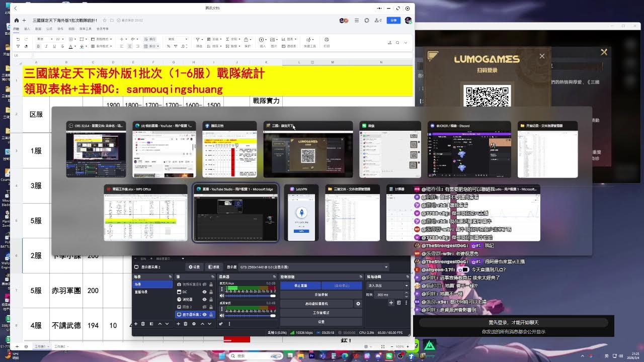Open the 插入 menu tab in Tencent Docs
Image resolution: width=644 pixels, height=362 pixels.
coord(27,29)
